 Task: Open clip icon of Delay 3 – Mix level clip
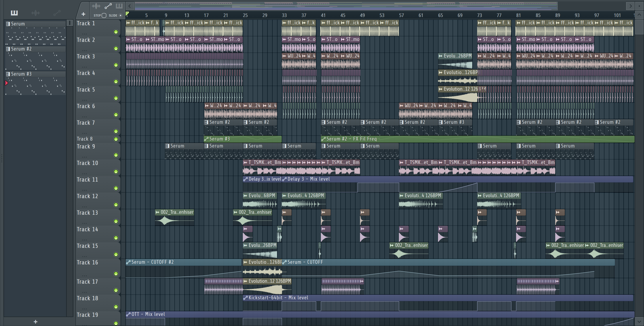284,179
